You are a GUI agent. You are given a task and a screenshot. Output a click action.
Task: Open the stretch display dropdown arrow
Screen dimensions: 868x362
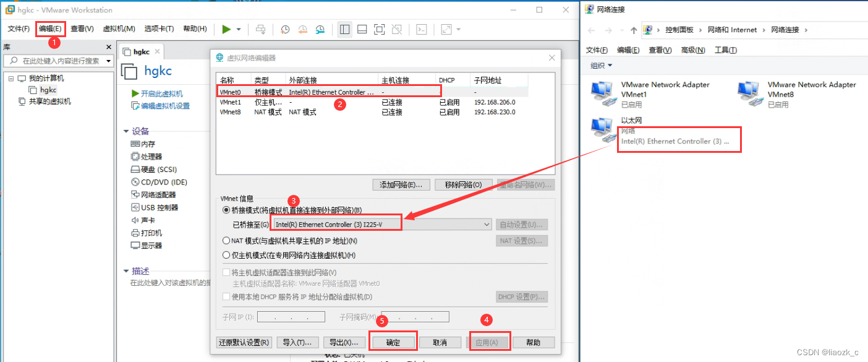[x=459, y=29]
